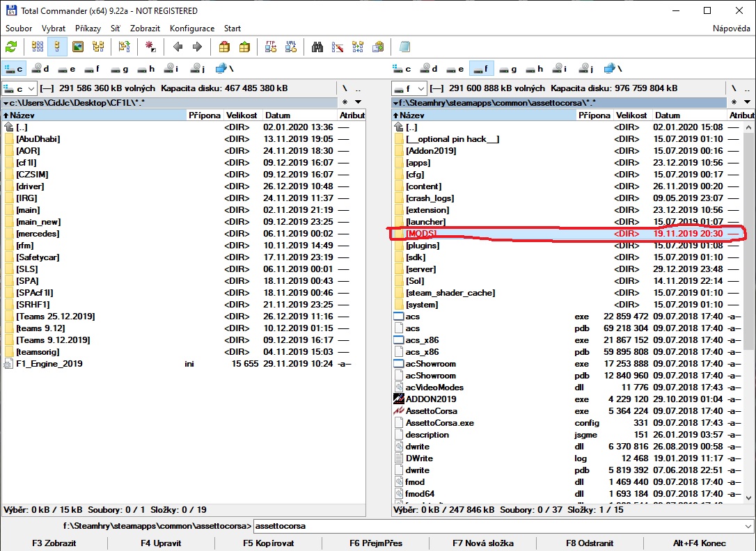This screenshot has height=551, width=756.
Task: Open the Síť menu
Action: (x=116, y=29)
